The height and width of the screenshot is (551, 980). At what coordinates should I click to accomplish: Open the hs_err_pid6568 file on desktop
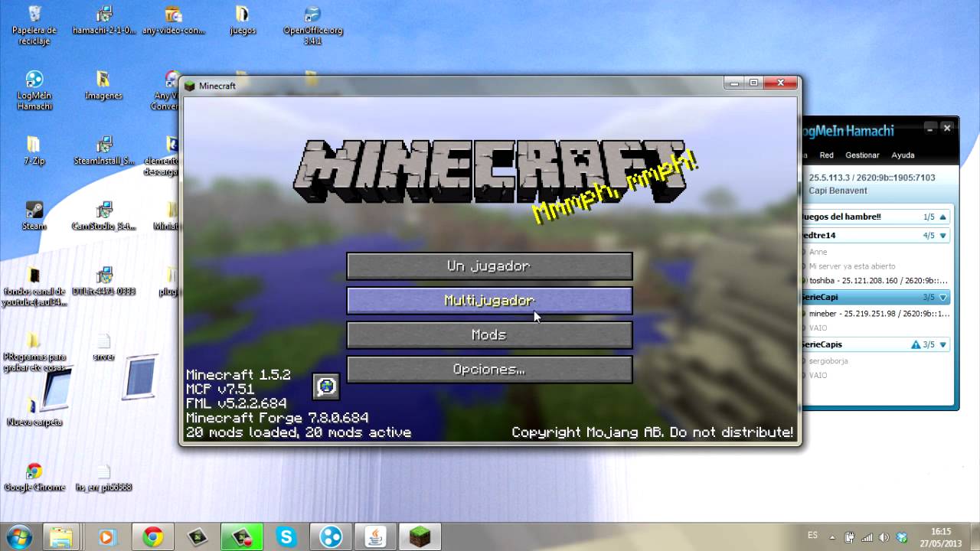point(104,477)
